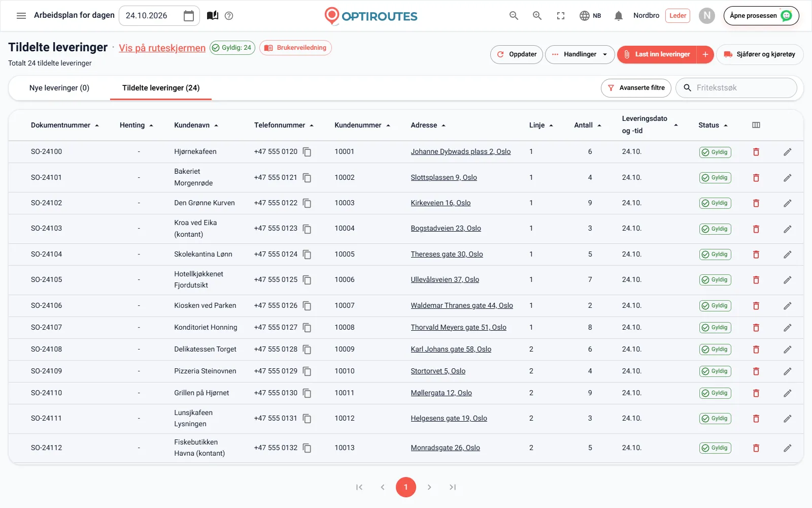Image resolution: width=812 pixels, height=508 pixels.
Task: Open address Slottsplassen 9, Oslo
Action: (444, 178)
